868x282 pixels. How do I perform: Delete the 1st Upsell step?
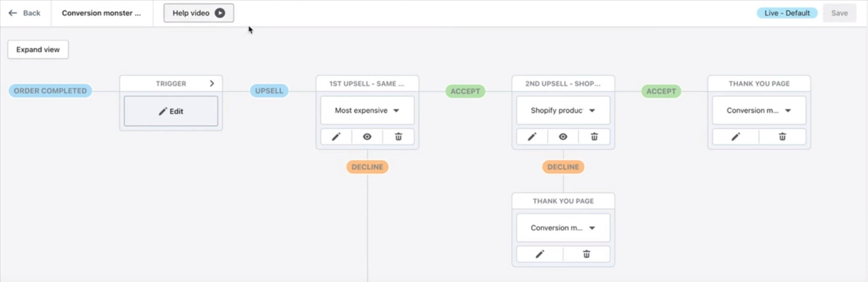pyautogui.click(x=398, y=137)
